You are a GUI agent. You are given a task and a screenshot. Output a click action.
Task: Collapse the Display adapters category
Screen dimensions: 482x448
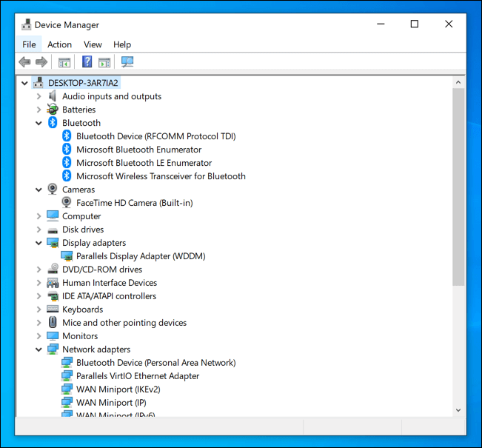[39, 243]
